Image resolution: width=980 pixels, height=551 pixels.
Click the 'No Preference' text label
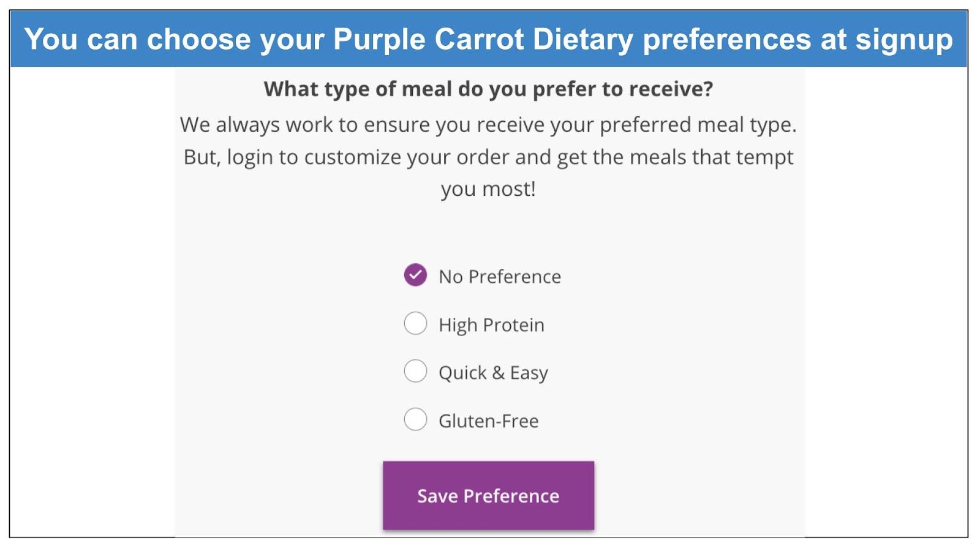click(500, 277)
